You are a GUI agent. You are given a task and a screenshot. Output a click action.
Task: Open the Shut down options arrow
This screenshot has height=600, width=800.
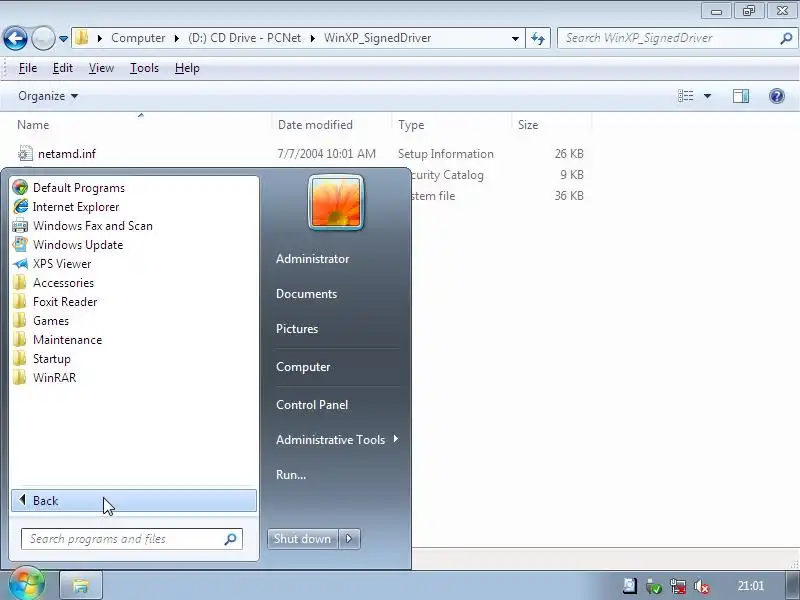coord(349,539)
